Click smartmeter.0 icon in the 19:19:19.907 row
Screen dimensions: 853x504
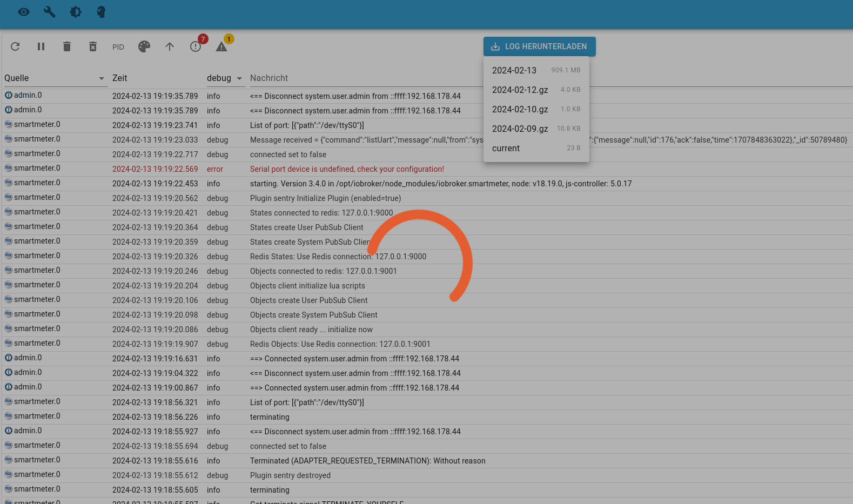pos(9,343)
